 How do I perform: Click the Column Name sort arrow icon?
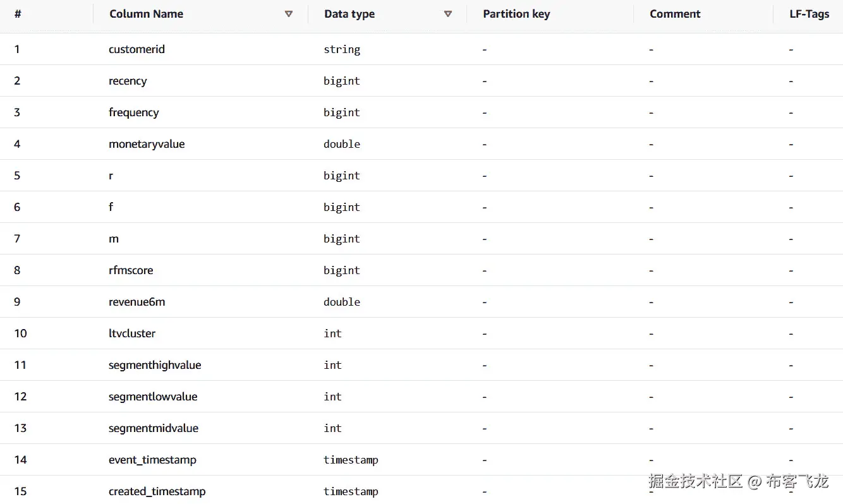click(x=289, y=14)
